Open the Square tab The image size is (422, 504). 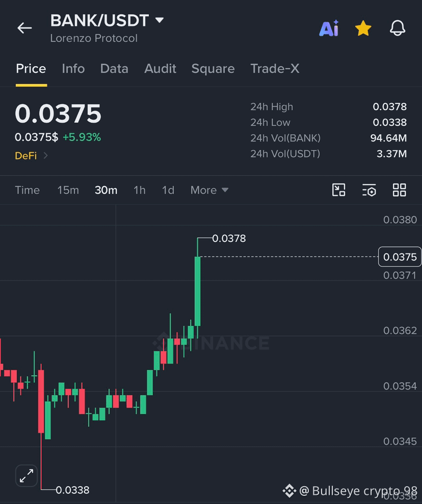point(213,68)
